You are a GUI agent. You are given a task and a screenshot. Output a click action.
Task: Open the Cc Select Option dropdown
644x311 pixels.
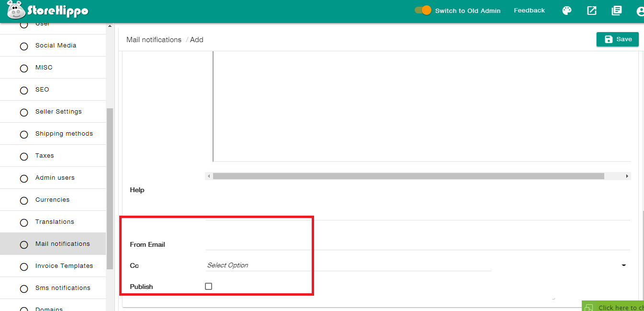(x=348, y=265)
